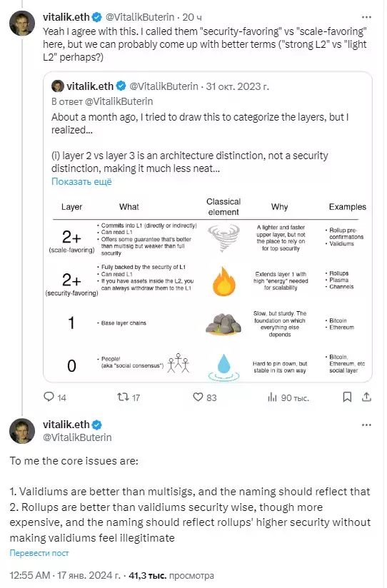
Task: Click the 20 ч timestamp on top tweet
Action: (192, 17)
